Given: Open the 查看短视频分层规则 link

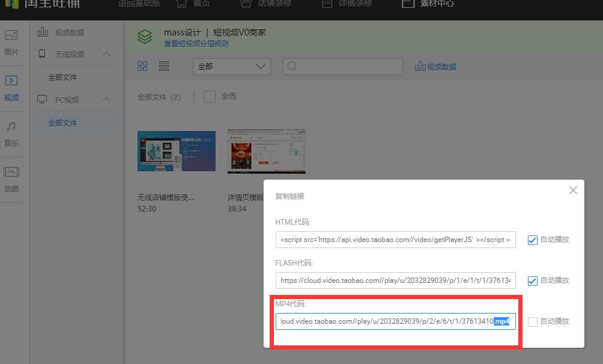Looking at the screenshot, I should (197, 43).
